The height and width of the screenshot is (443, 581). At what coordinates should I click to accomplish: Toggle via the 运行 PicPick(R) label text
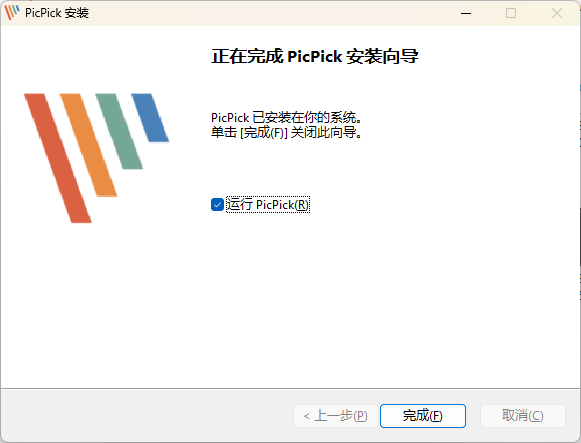[268, 204]
